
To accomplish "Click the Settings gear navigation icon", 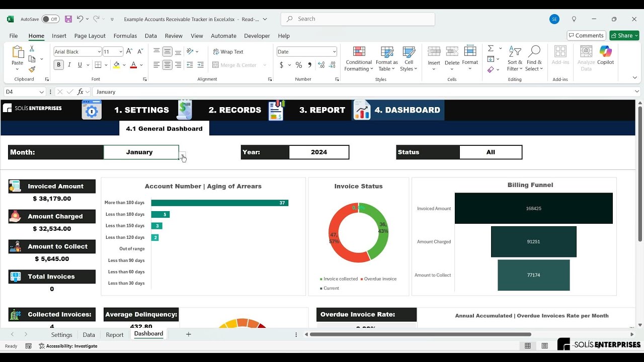I will point(92,110).
